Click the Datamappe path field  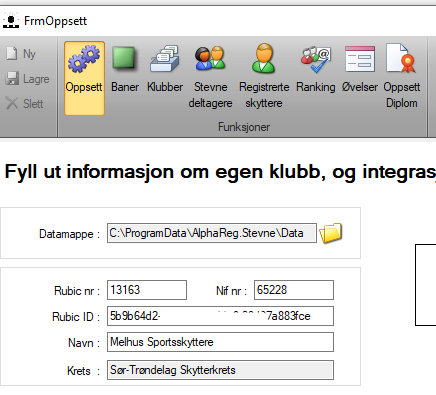(x=212, y=233)
